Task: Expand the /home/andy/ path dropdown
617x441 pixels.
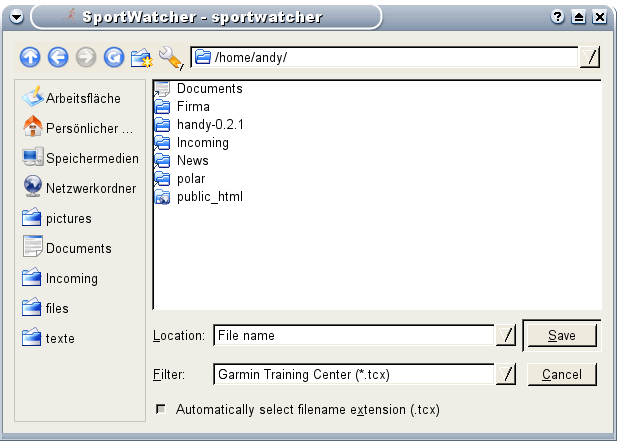Action: click(x=589, y=57)
